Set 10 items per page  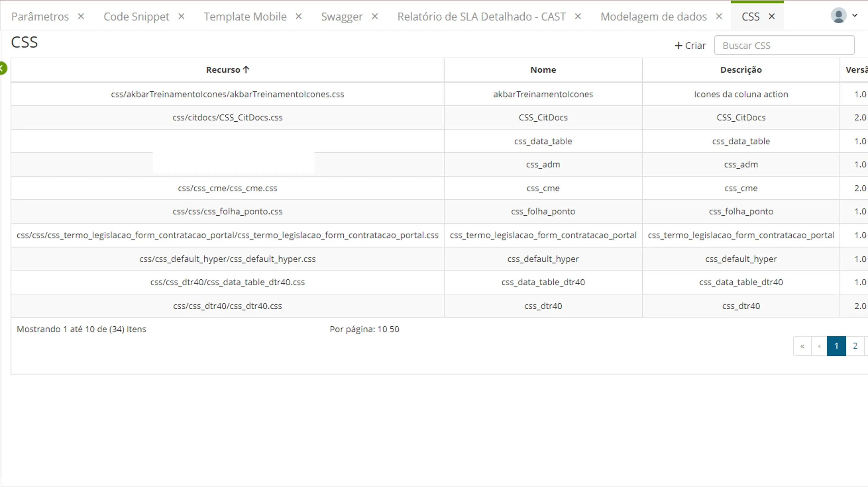pyautogui.click(x=382, y=329)
